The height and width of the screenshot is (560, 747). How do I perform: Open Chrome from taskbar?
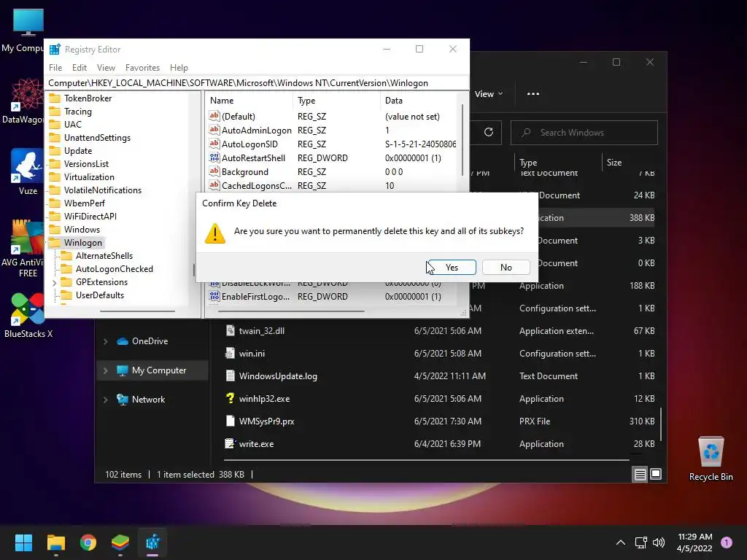tap(88, 542)
